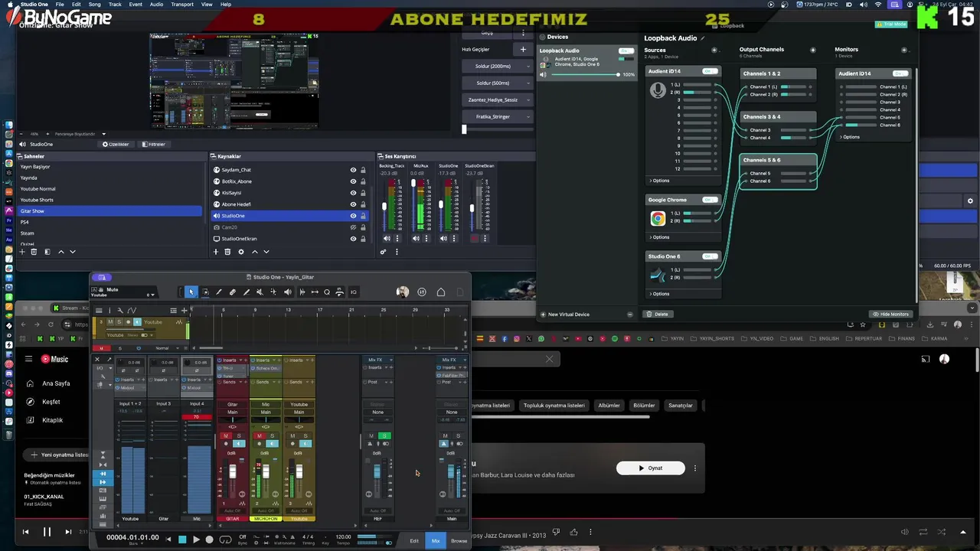This screenshot has width=980, height=551.
Task: Open the Studio One start page home icon
Action: (x=441, y=292)
